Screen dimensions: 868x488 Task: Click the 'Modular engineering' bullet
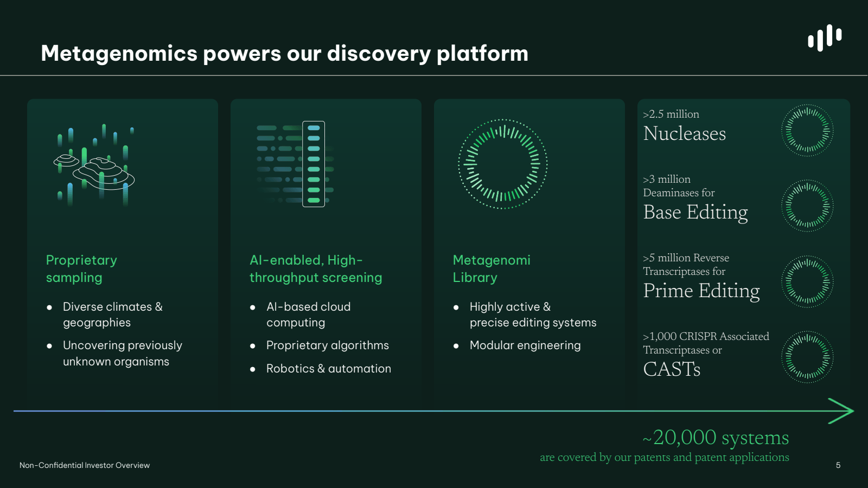[525, 345]
